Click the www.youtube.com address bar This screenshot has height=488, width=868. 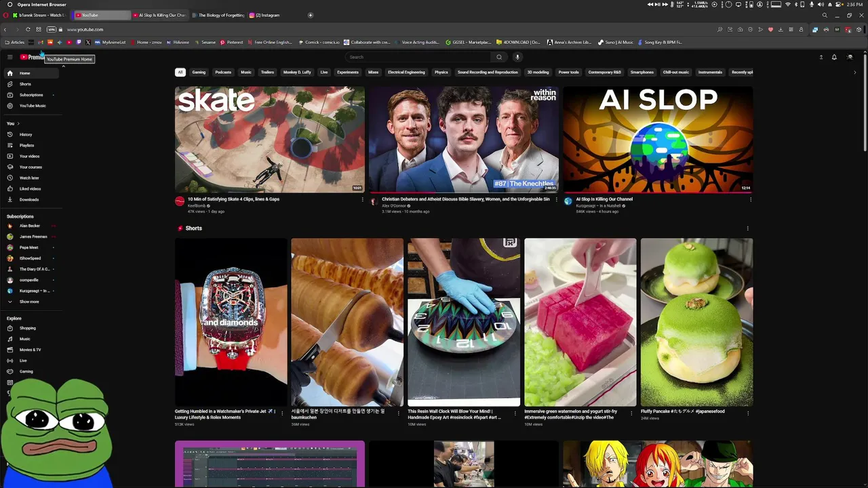85,29
